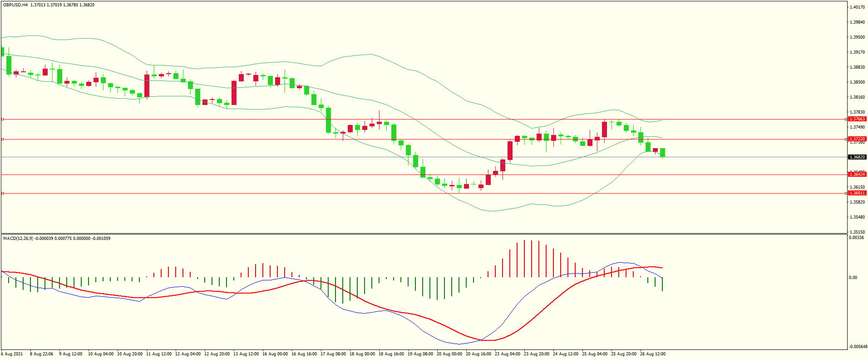Click the 1.38830 price scale value
This screenshot has width=868, height=359.
[x=857, y=67]
